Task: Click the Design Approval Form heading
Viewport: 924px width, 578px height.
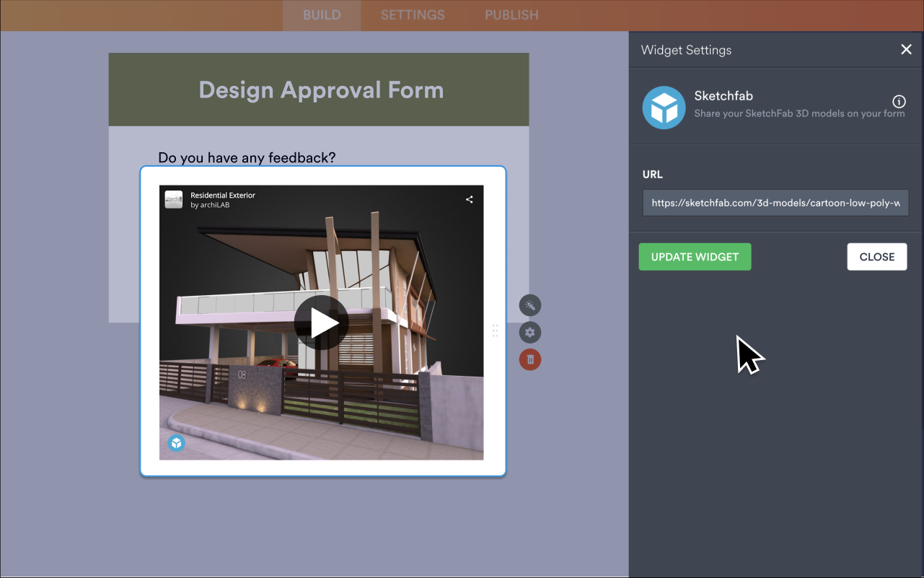Action: pyautogui.click(x=320, y=89)
